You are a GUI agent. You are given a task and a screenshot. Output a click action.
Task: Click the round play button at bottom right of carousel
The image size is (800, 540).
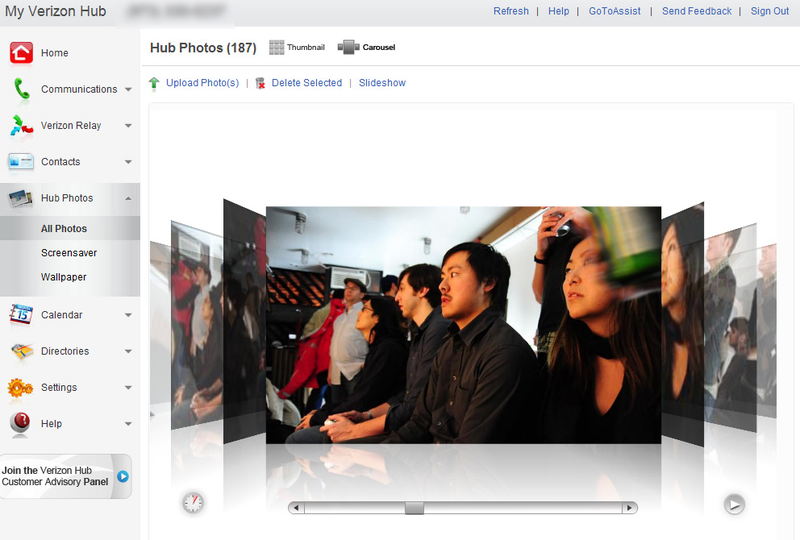734,505
